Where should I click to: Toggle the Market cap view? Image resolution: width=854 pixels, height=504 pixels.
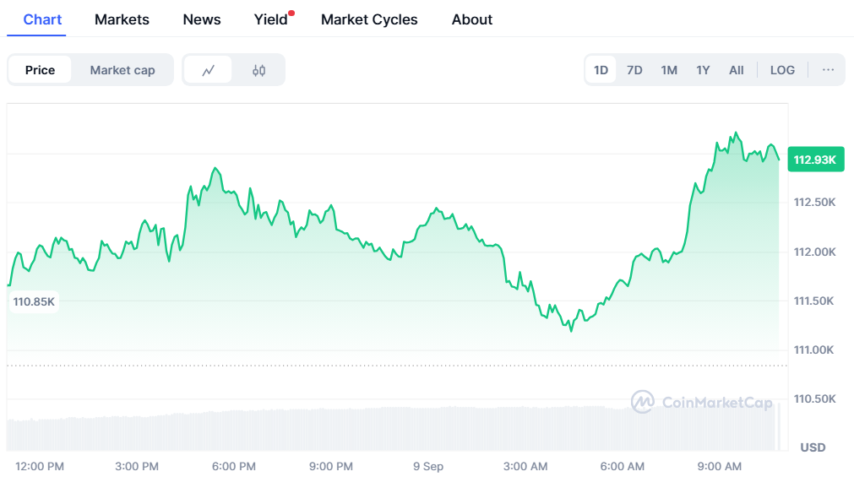tap(122, 70)
